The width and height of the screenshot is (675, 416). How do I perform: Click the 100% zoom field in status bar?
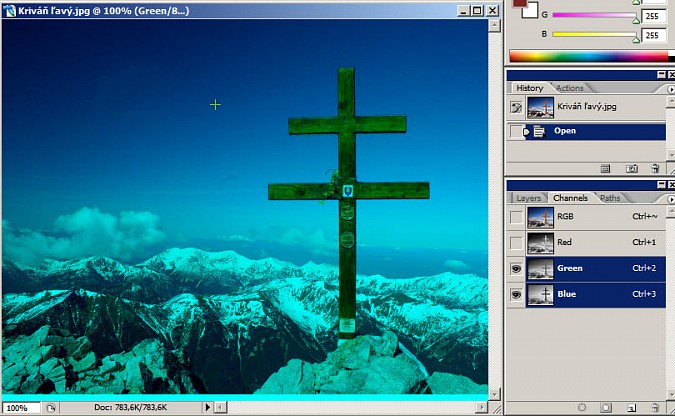[21, 407]
